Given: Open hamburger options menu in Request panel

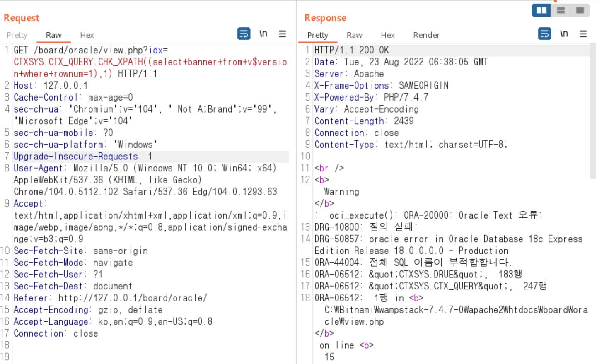Looking at the screenshot, I should point(282,34).
